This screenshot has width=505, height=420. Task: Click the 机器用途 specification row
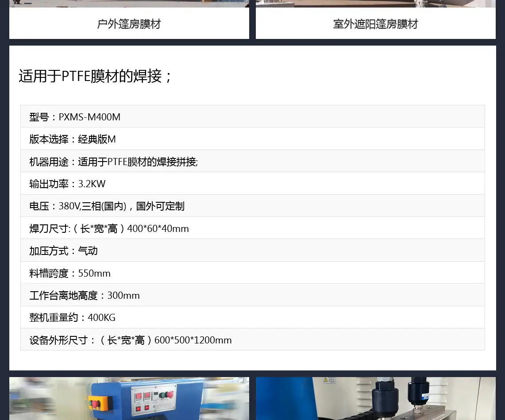click(252, 161)
